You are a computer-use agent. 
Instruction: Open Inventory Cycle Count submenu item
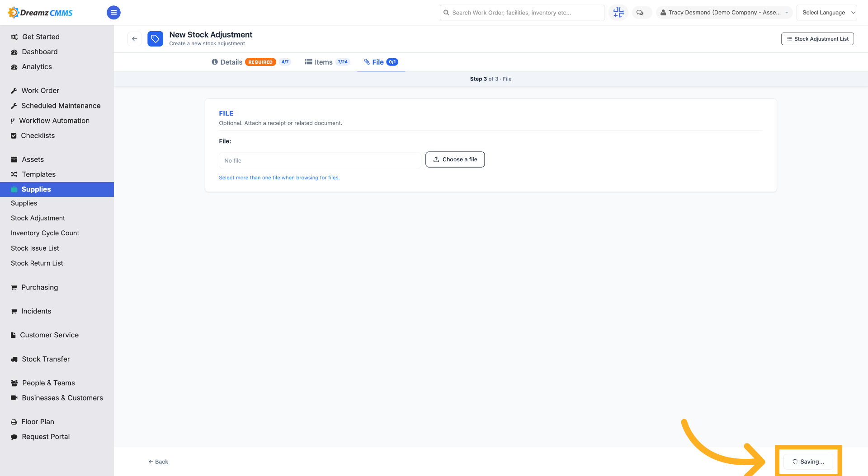point(45,233)
